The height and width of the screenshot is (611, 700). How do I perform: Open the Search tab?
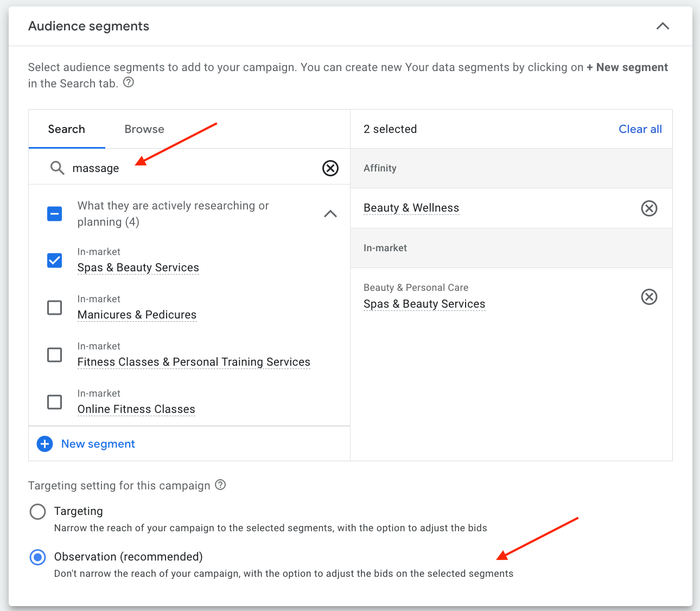[x=67, y=129]
